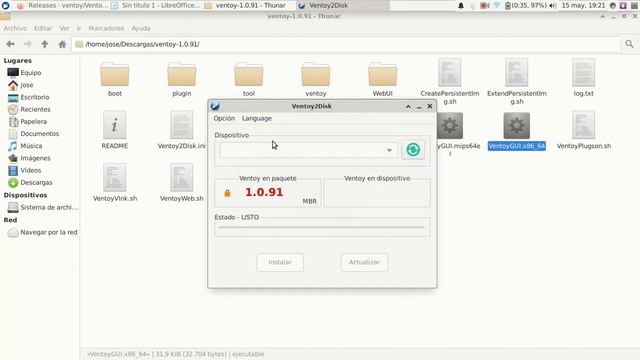Select the VentoyPlugson.sh file

tap(584, 131)
